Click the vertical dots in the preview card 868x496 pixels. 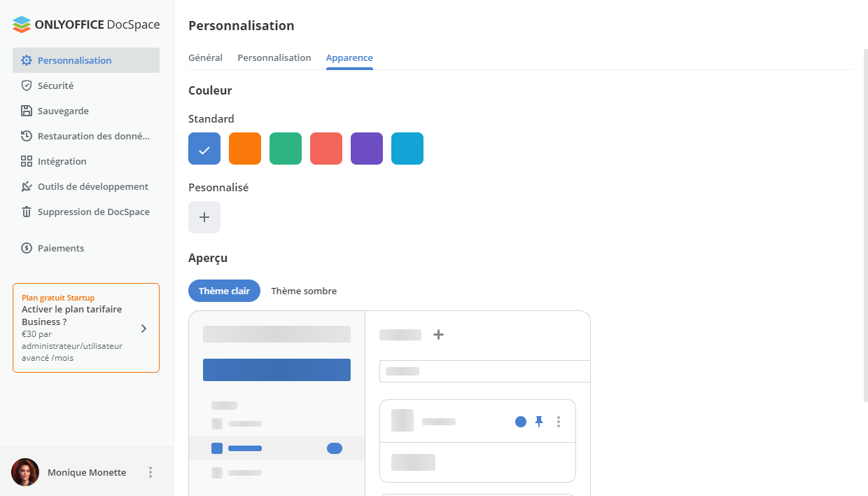point(558,421)
